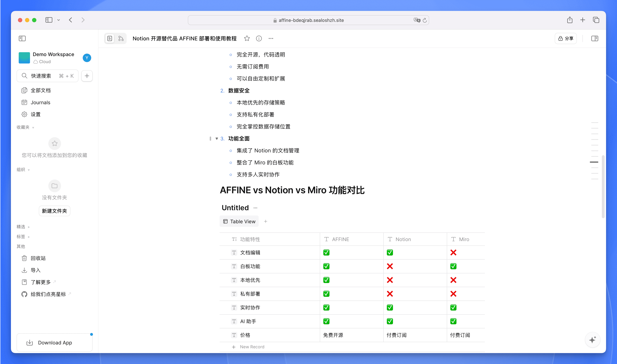Open Untitled database options menu
Image resolution: width=617 pixels, height=364 pixels.
[255, 208]
